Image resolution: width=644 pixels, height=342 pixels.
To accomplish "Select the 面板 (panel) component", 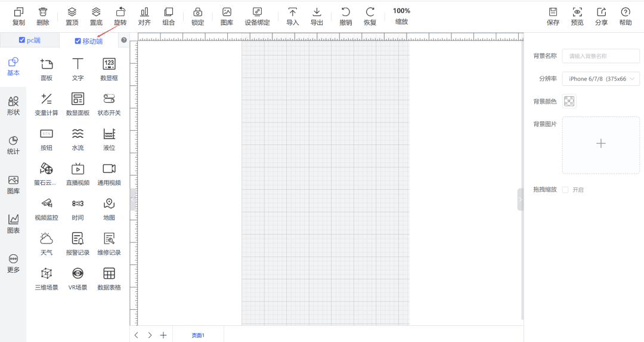I will tap(47, 69).
